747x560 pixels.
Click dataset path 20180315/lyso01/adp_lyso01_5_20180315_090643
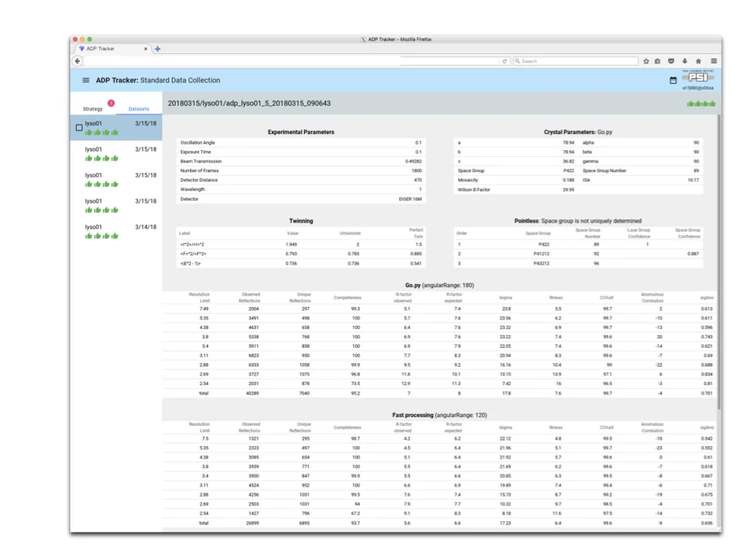(250, 103)
